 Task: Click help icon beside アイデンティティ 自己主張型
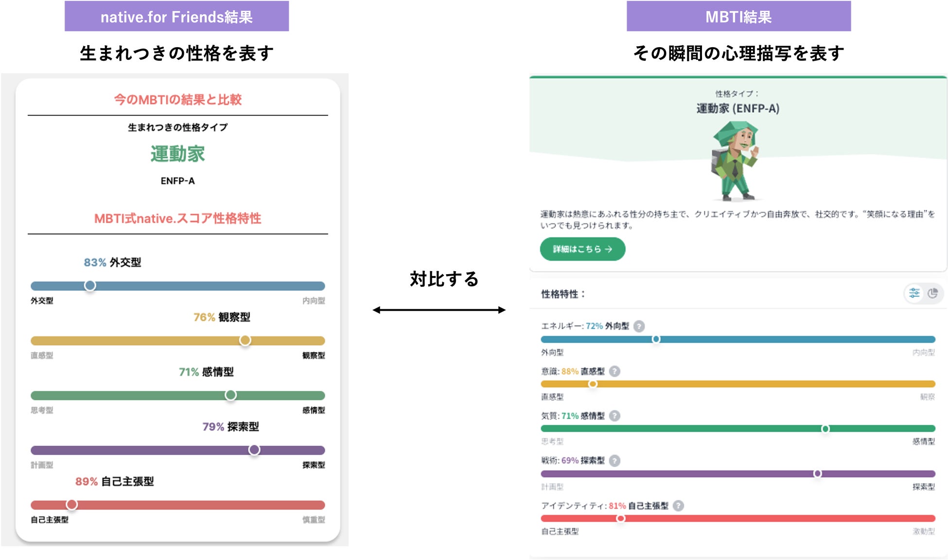[x=678, y=506]
